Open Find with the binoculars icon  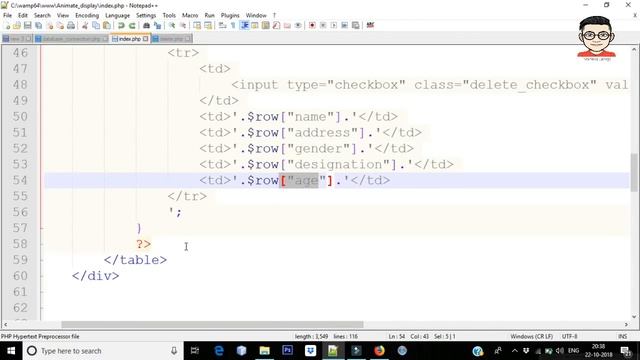pos(146,25)
